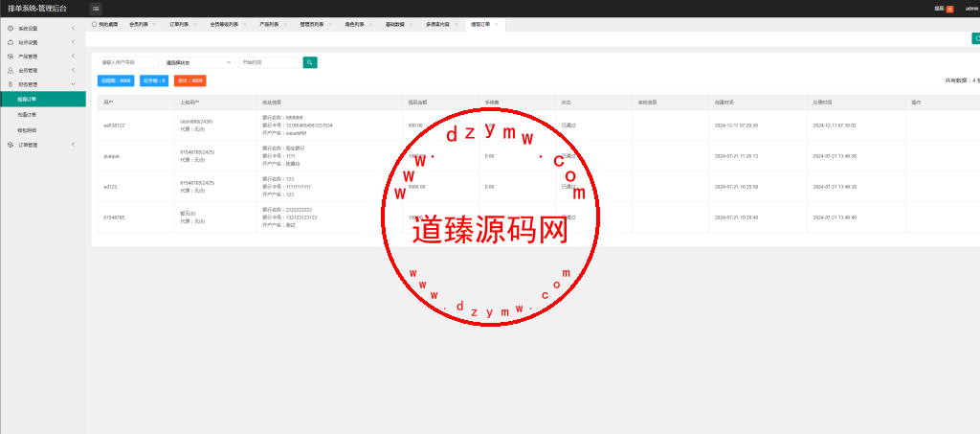980x434 pixels.
Task: Close the 角色列表 tab
Action: pos(370,24)
